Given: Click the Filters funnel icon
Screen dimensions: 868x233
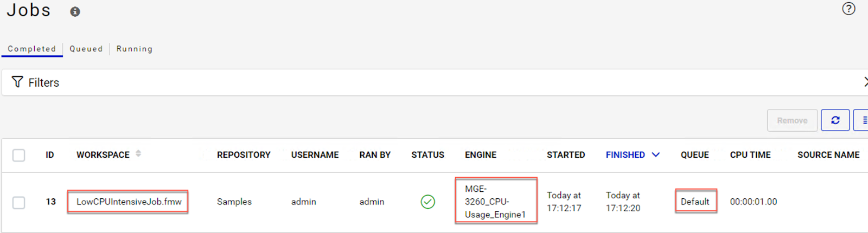Looking at the screenshot, I should point(17,82).
